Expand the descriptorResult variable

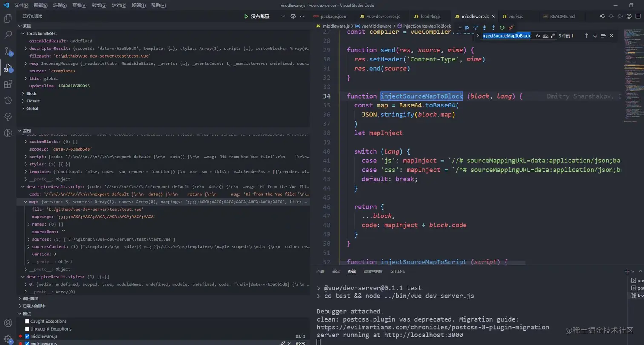point(26,49)
